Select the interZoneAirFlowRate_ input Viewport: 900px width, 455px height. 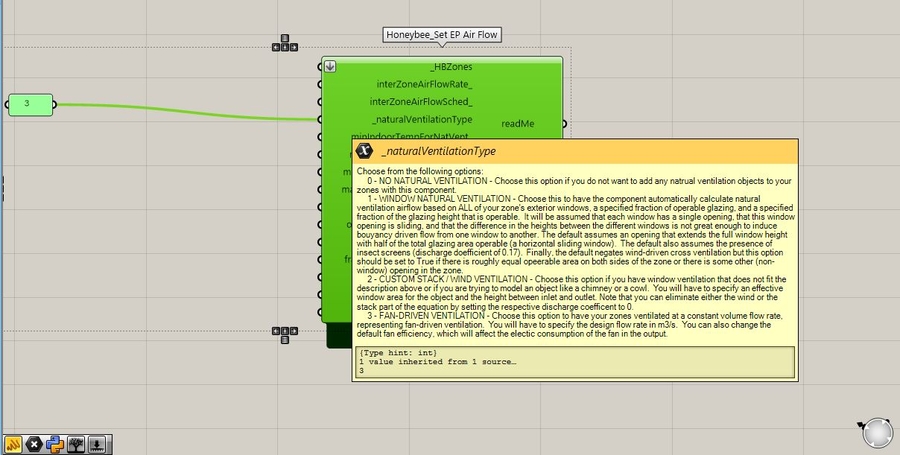point(424,84)
